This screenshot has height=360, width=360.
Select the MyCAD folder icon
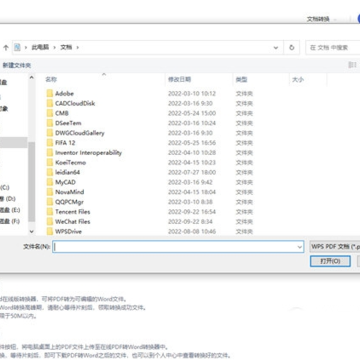point(50,182)
